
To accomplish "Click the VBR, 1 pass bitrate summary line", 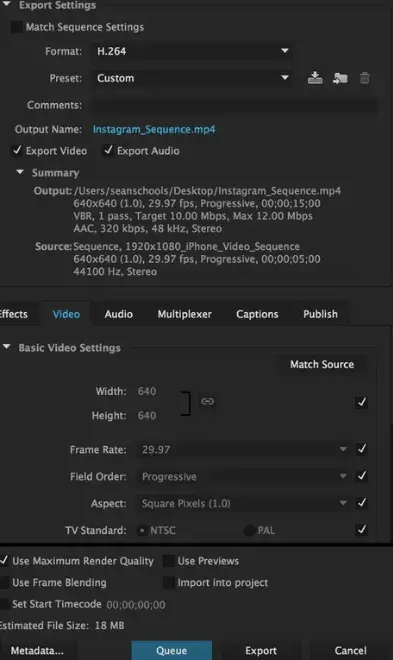I will (x=193, y=216).
